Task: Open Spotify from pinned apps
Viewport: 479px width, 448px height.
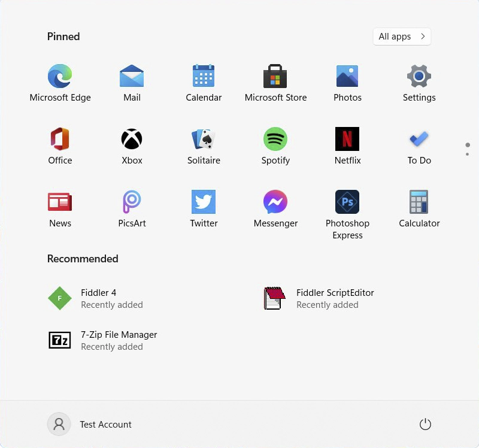Action: pos(275,140)
